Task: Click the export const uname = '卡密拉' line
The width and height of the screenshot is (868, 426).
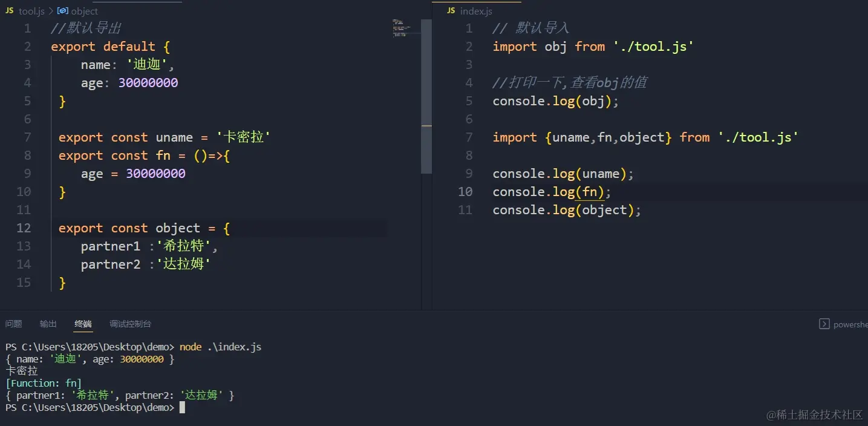Action: [164, 137]
